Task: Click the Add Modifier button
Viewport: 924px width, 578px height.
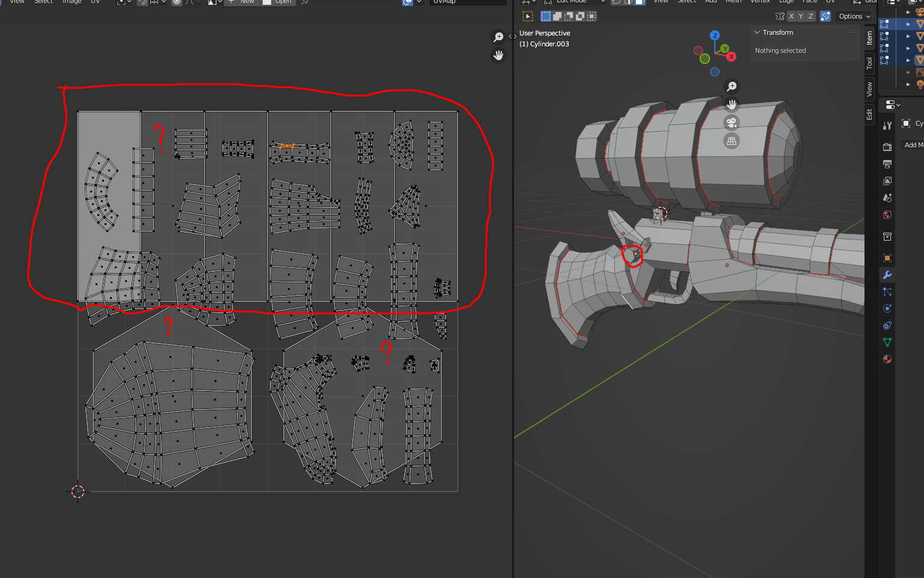Action: [x=913, y=145]
